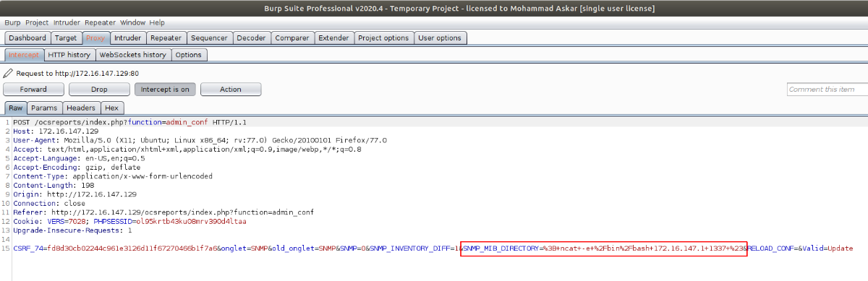Open the Decoder tab
868x281 pixels.
pos(251,38)
